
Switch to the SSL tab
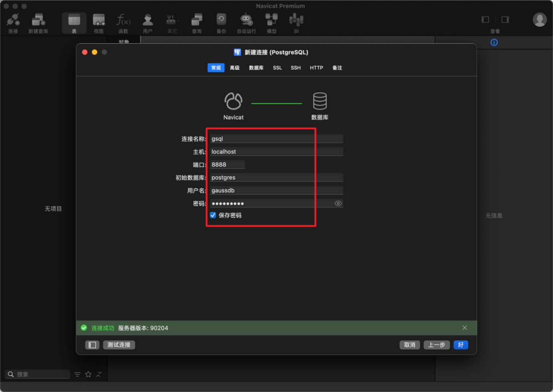(x=277, y=68)
